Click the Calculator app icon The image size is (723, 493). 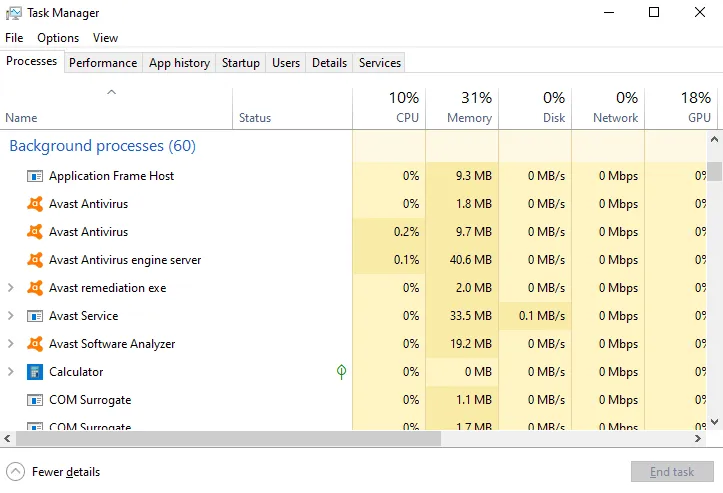coord(35,372)
